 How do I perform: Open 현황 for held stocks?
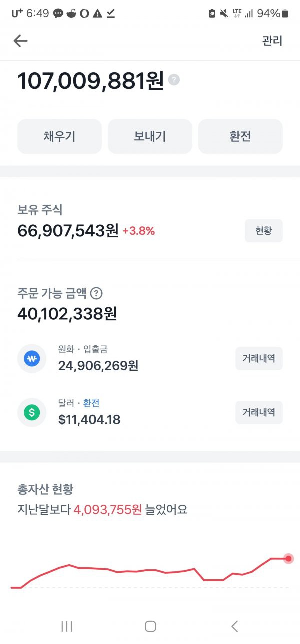[x=263, y=231]
